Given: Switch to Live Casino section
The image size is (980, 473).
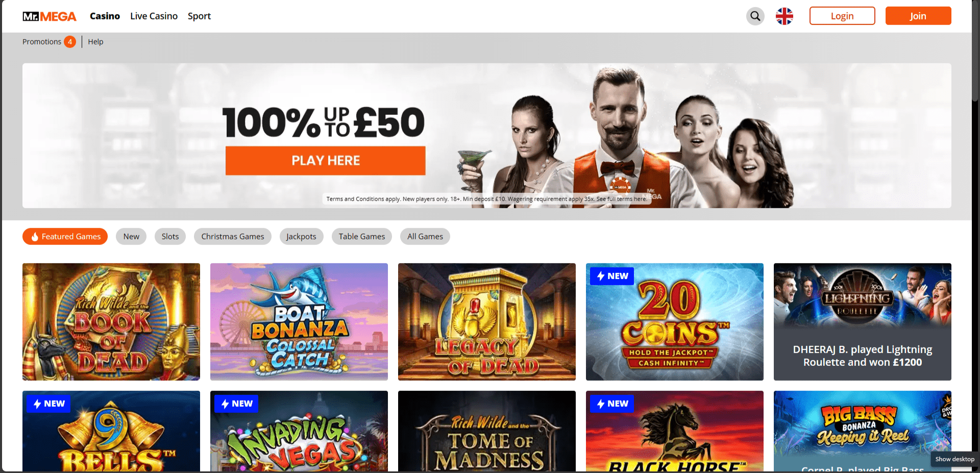Looking at the screenshot, I should [154, 16].
